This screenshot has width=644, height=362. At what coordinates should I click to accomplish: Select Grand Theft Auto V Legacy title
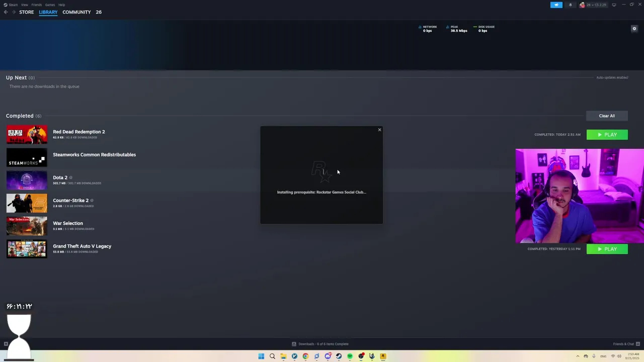82,246
